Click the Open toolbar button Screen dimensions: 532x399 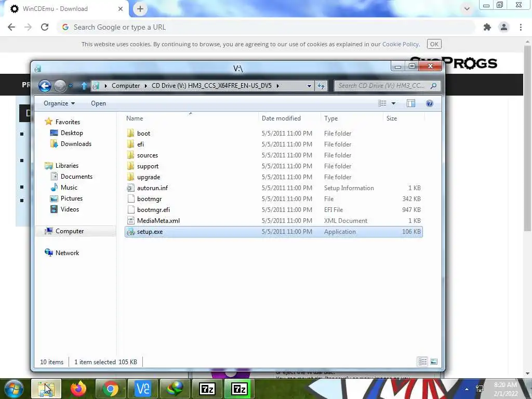point(98,103)
